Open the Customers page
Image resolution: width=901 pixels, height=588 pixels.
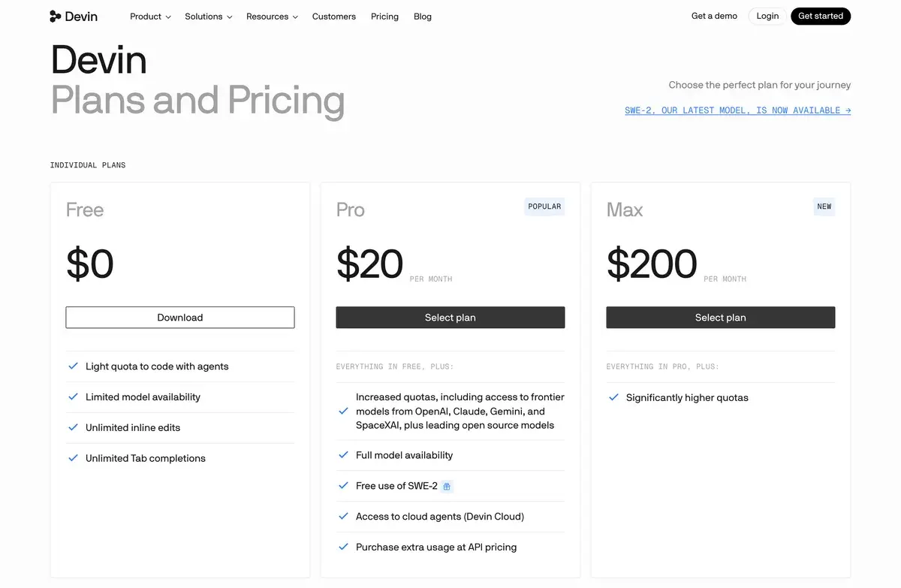click(x=334, y=17)
